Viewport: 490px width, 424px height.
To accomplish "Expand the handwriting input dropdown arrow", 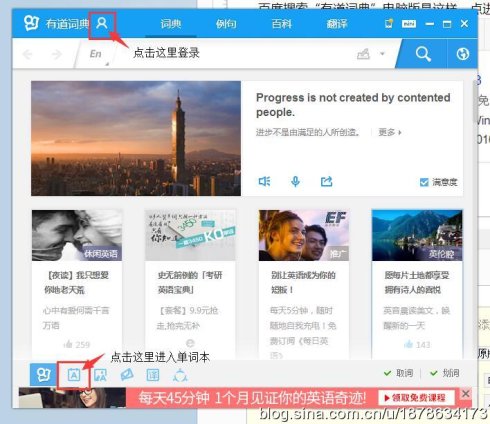I will pos(382,53).
